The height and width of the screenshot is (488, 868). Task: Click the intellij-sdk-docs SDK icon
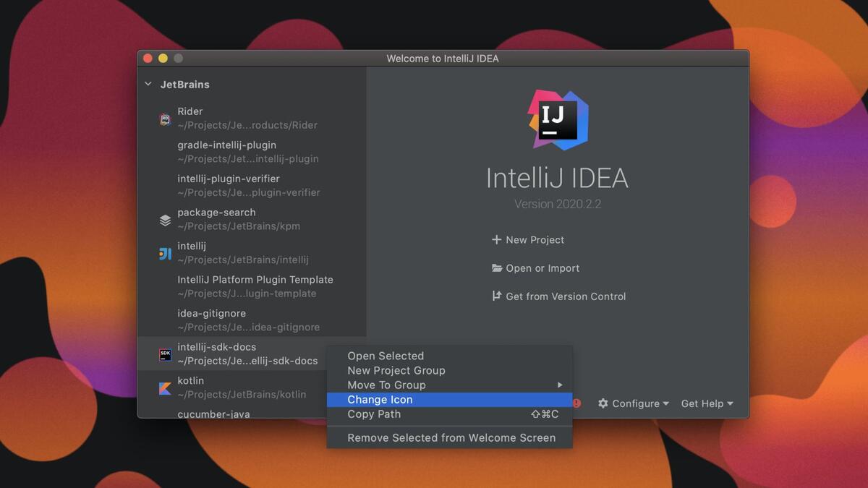(165, 354)
